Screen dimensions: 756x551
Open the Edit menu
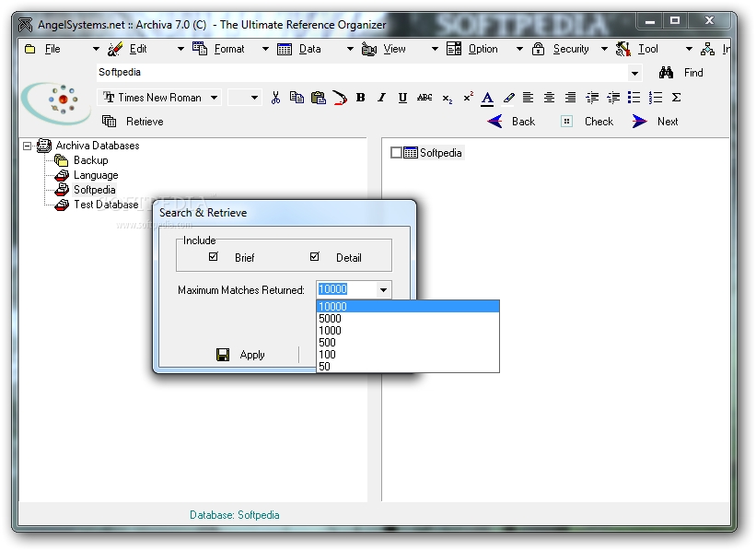[x=138, y=49]
